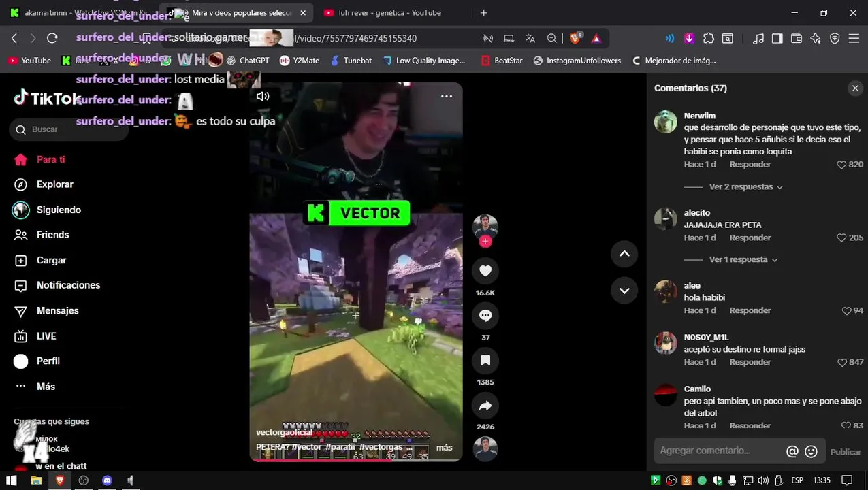The height and width of the screenshot is (490, 868).
Task: Click the TikTok Buscar search field
Action: pyautogui.click(x=69, y=129)
